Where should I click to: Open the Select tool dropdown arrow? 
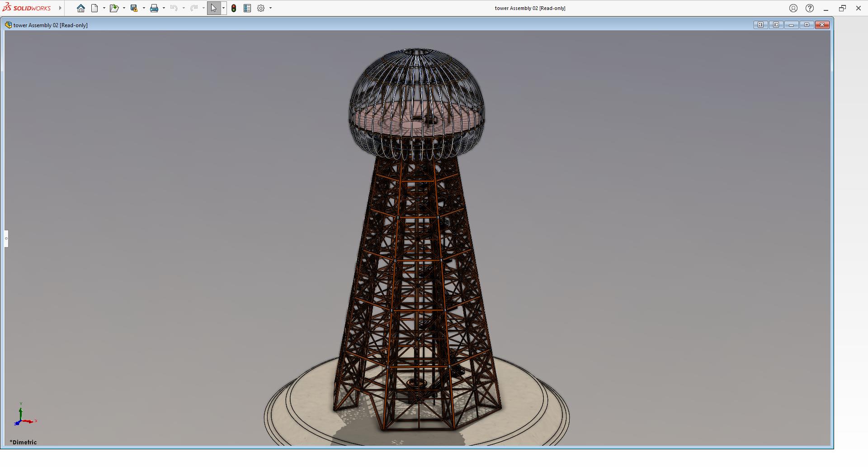pos(223,8)
